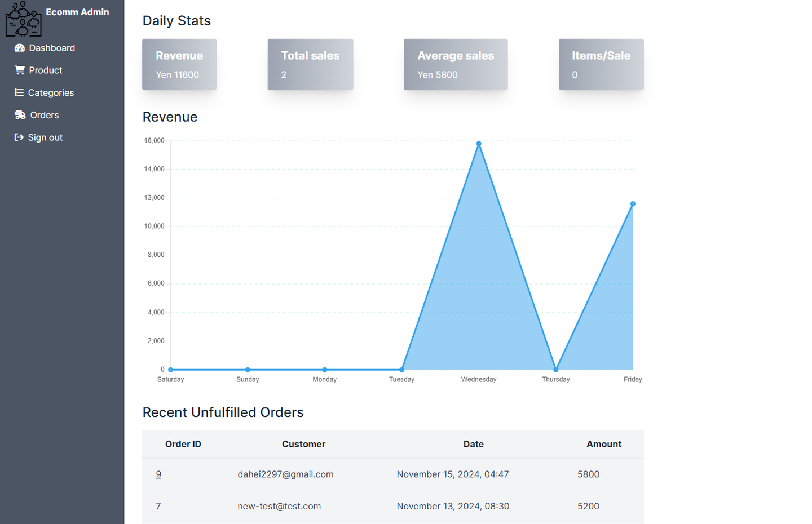812x524 pixels.
Task: Click the Sign out arrow icon
Action: click(19, 137)
